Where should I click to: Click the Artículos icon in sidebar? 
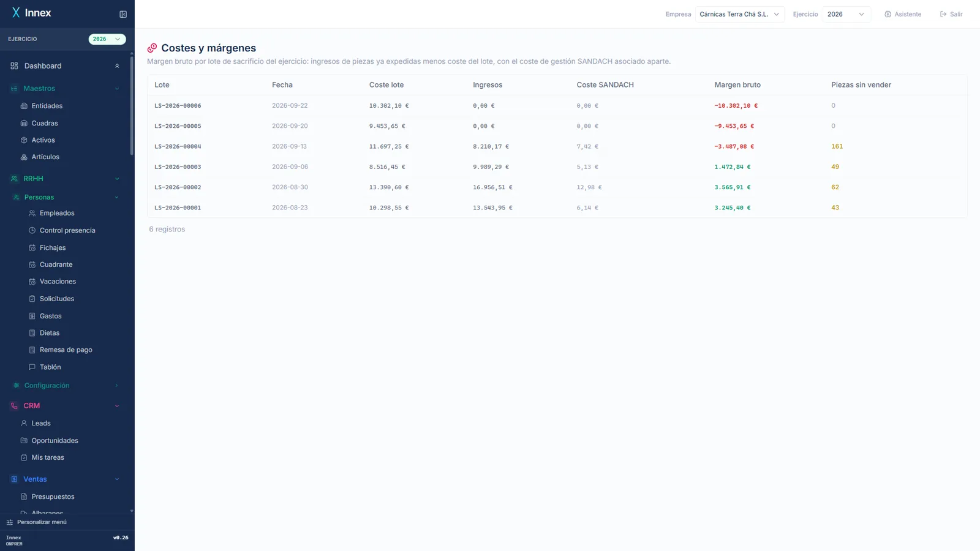pos(24,157)
